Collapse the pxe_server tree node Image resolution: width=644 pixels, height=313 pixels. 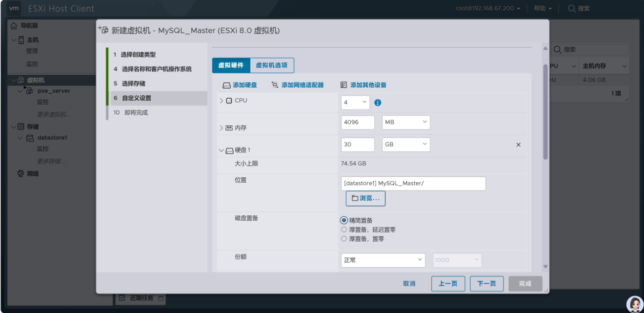20,91
